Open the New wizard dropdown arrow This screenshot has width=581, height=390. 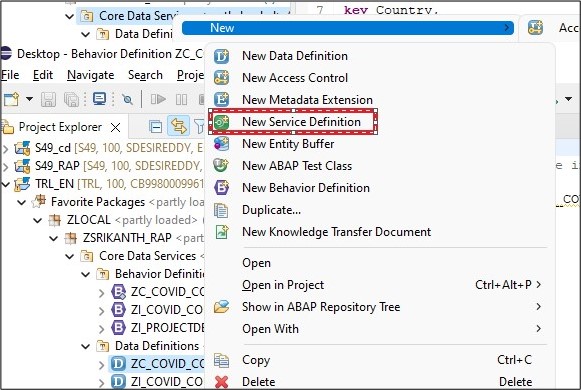pyautogui.click(x=29, y=99)
